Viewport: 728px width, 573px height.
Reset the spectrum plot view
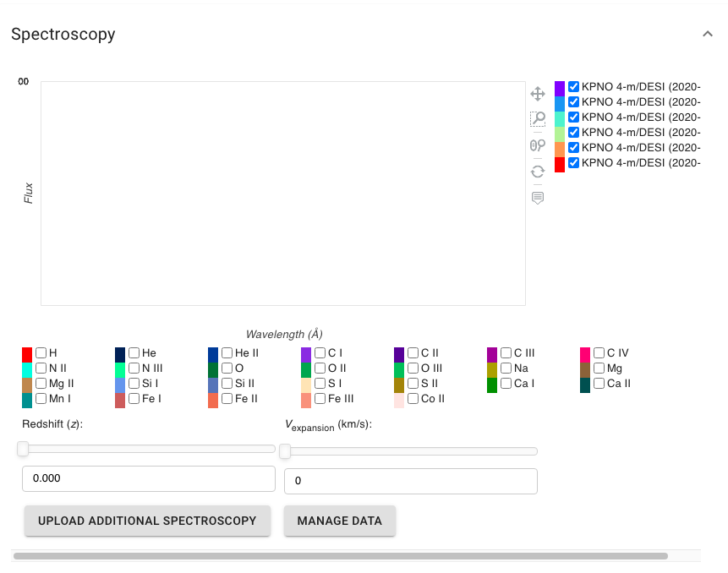click(538, 172)
